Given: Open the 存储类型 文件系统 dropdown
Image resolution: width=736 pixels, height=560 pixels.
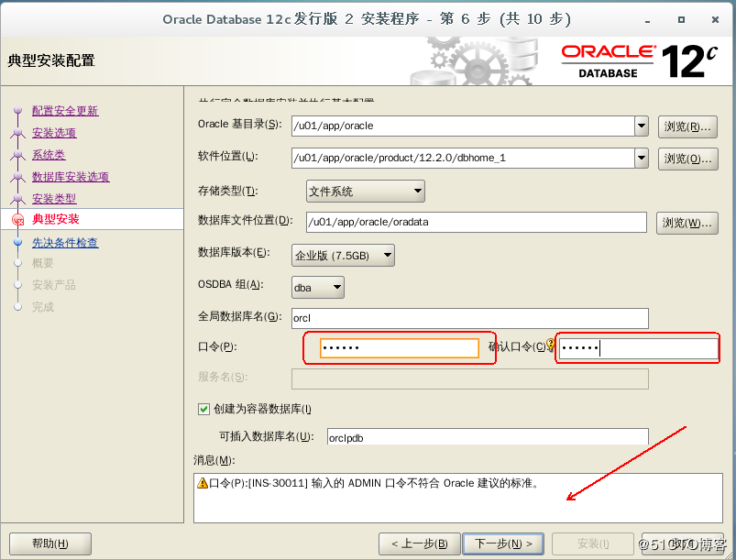Looking at the screenshot, I should tap(365, 191).
